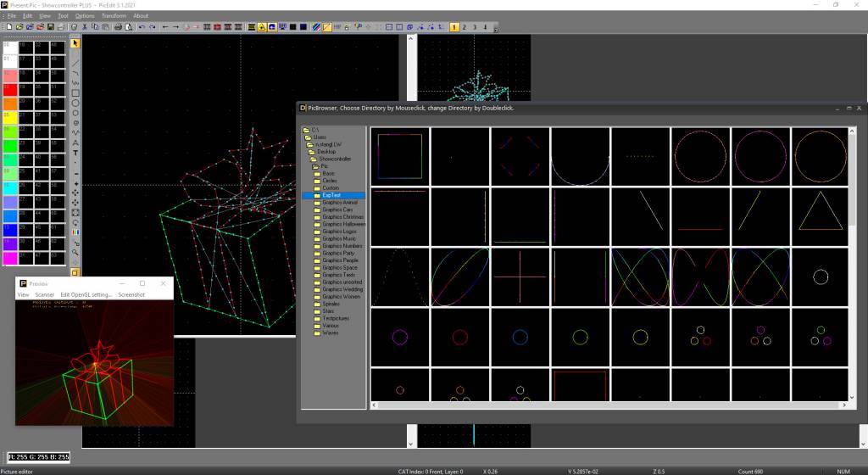
Task: Select the Graphics Christmas folder
Action: point(343,217)
